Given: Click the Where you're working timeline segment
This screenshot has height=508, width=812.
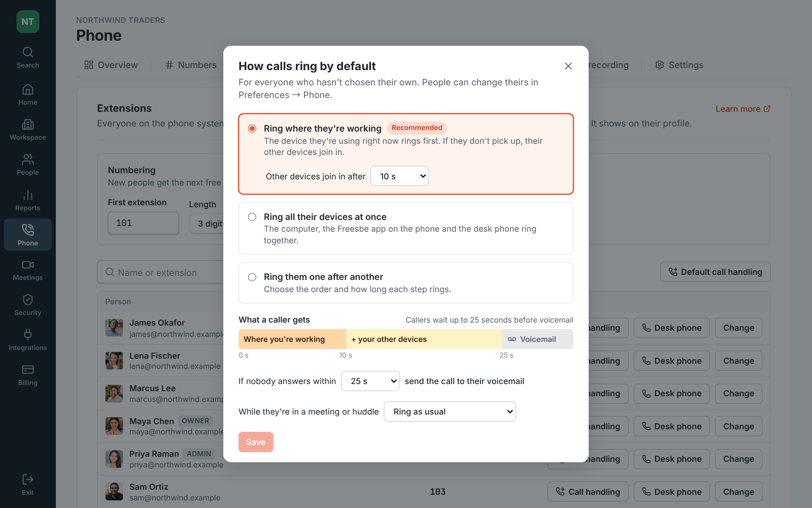Looking at the screenshot, I should tap(292, 339).
